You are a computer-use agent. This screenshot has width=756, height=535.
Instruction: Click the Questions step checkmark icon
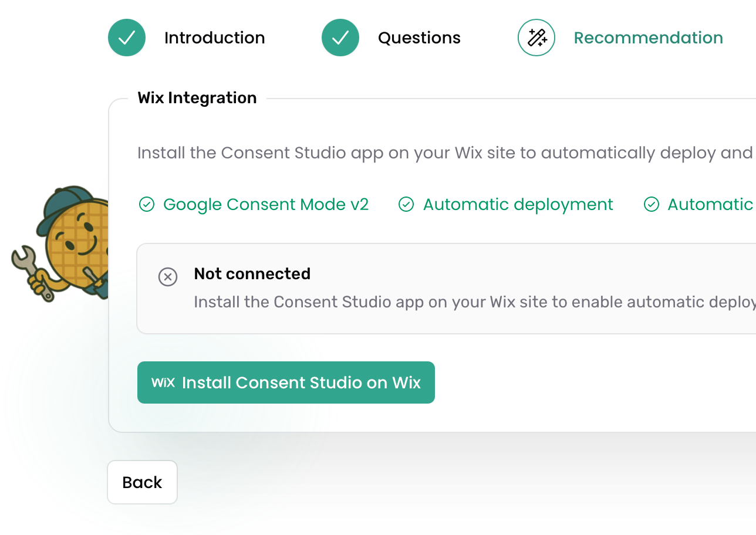point(340,38)
